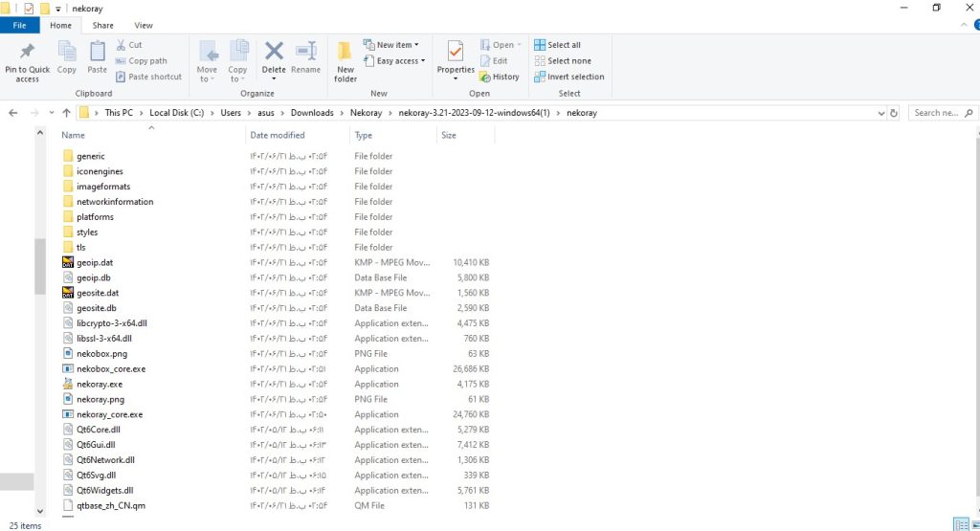Click Invert selection
The height and width of the screenshot is (531, 980).
point(569,77)
